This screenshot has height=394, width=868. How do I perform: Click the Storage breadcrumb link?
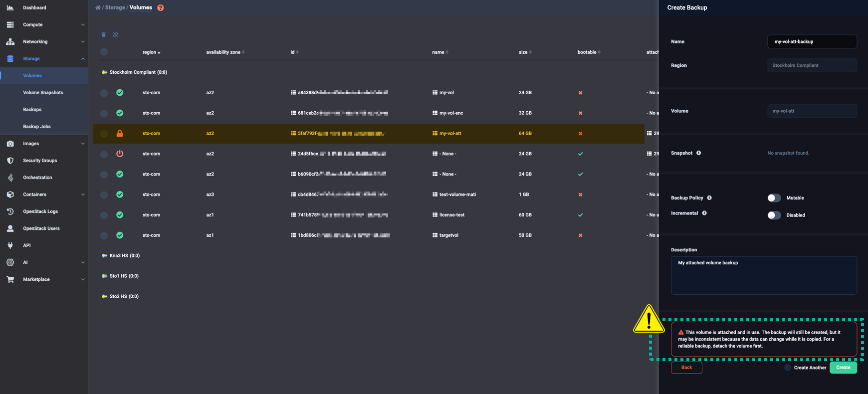pyautogui.click(x=115, y=8)
